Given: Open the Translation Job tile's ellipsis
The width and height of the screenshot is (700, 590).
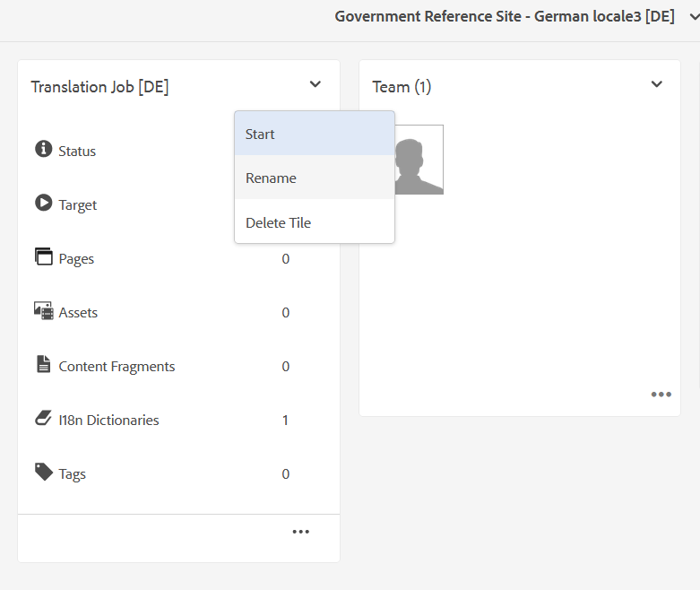Looking at the screenshot, I should tap(300, 532).
